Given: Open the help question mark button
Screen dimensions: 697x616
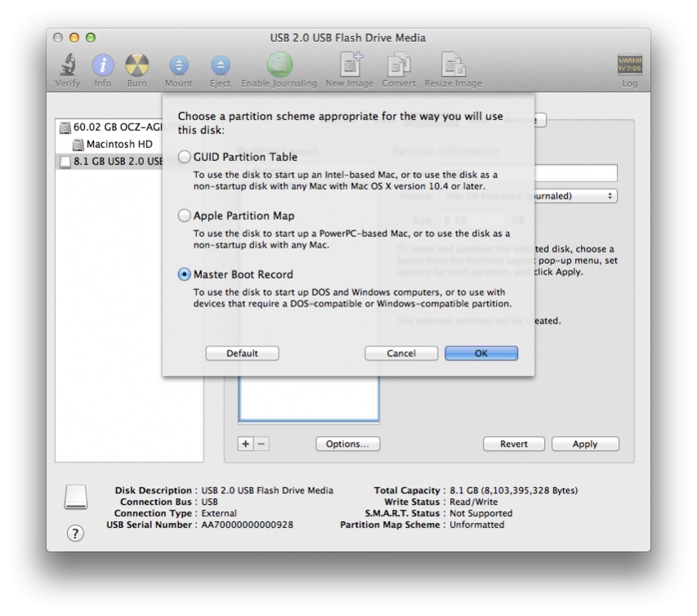Looking at the screenshot, I should pyautogui.click(x=75, y=533).
